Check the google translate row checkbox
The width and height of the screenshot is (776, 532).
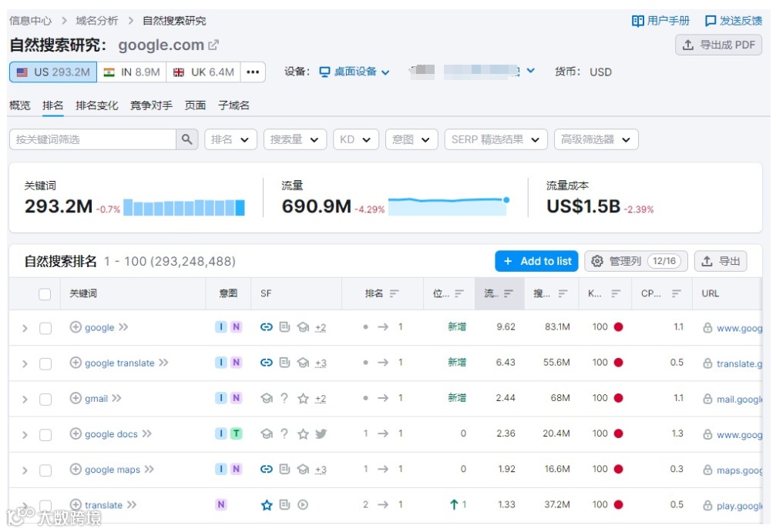[45, 364]
